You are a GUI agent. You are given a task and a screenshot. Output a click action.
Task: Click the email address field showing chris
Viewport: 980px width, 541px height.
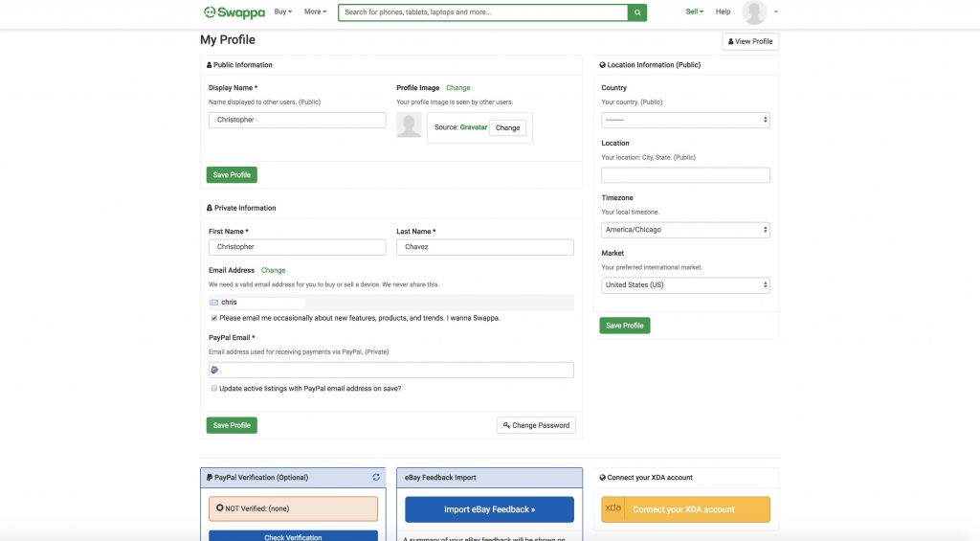click(390, 302)
